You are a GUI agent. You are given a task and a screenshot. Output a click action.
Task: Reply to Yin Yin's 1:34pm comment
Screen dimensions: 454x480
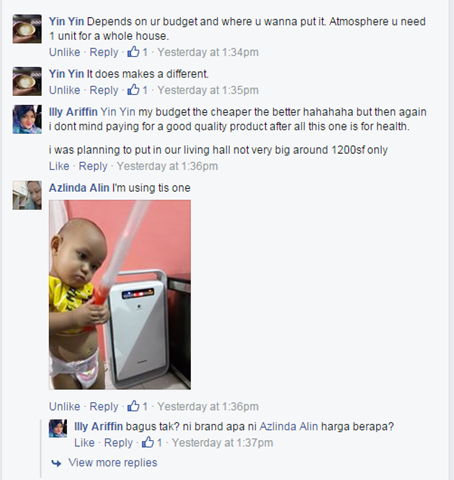pyautogui.click(x=104, y=52)
